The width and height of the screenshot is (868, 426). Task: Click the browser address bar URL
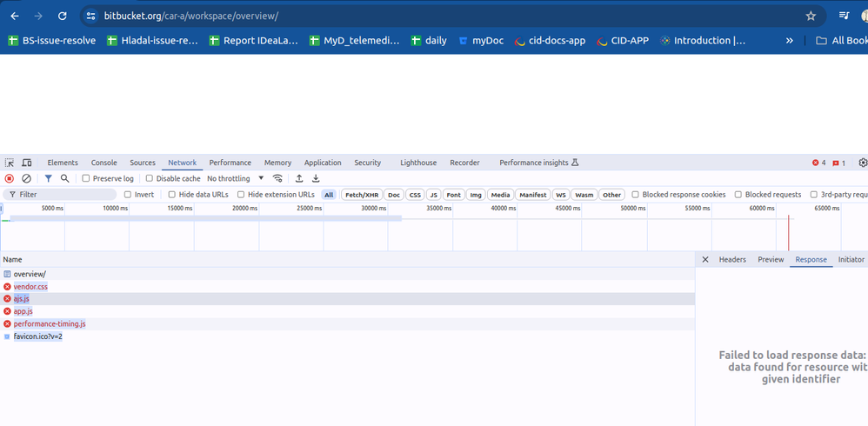tap(191, 16)
